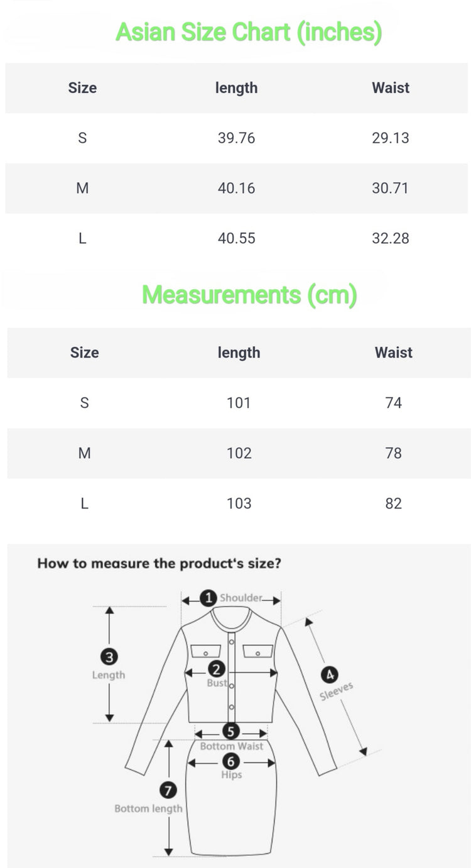This screenshot has height=868, width=471.
Task: Click the number 4 Sleeves marker
Action: point(328,675)
